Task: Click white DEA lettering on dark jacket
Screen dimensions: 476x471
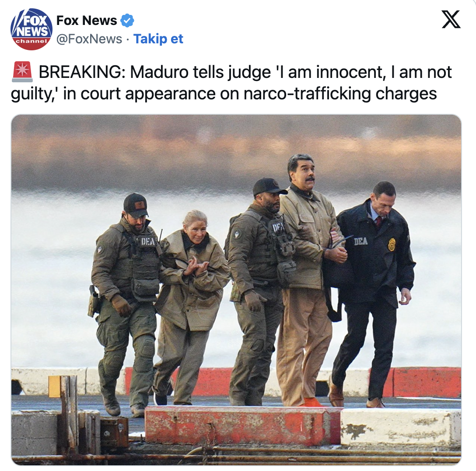Action: click(x=360, y=242)
